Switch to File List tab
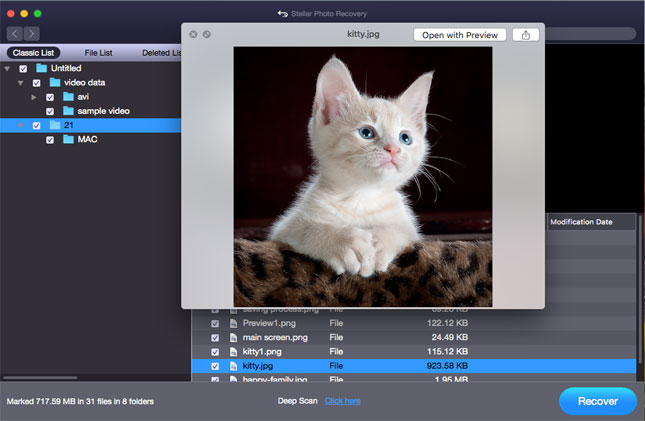Screen dimensions: 645x421 click(98, 53)
